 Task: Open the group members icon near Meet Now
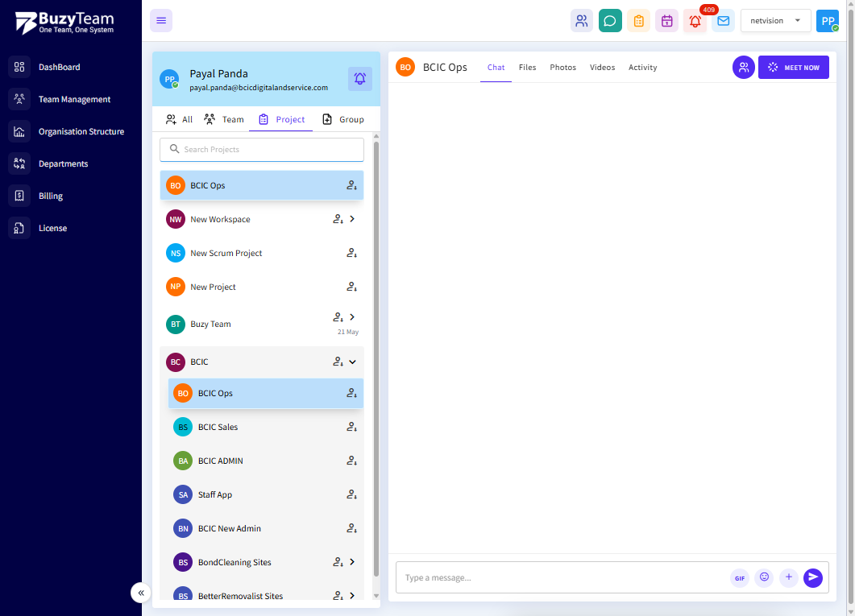[743, 67]
